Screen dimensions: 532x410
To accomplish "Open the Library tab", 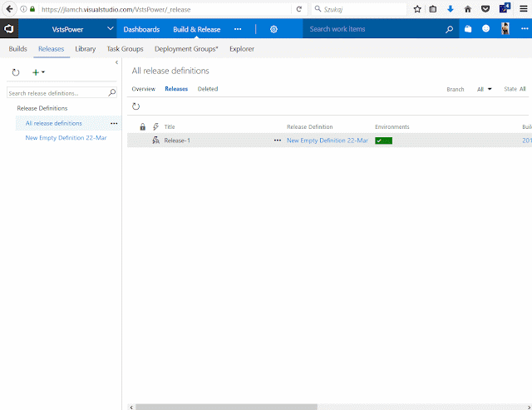I will 85,49.
